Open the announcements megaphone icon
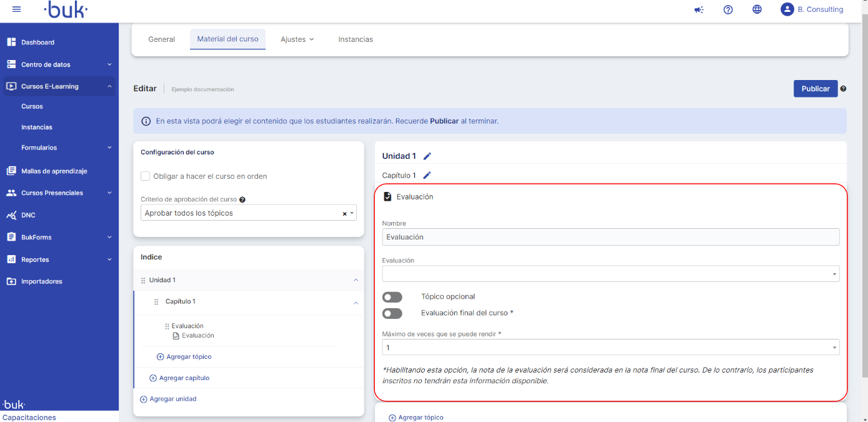This screenshot has height=422, width=868. pyautogui.click(x=699, y=9)
